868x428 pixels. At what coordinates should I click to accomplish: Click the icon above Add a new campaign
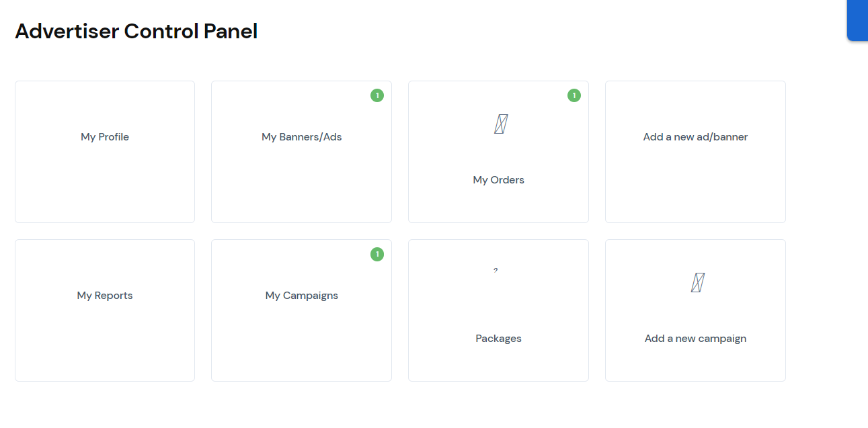tap(697, 282)
